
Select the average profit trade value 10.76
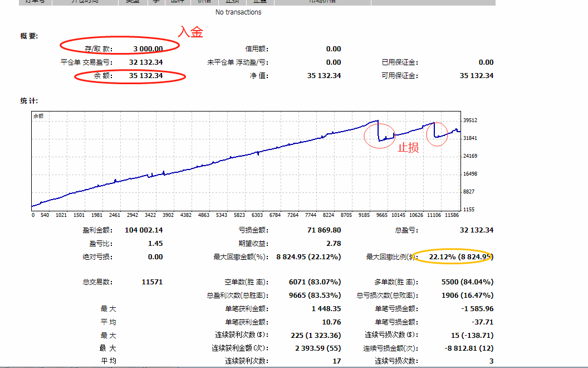click(x=331, y=322)
